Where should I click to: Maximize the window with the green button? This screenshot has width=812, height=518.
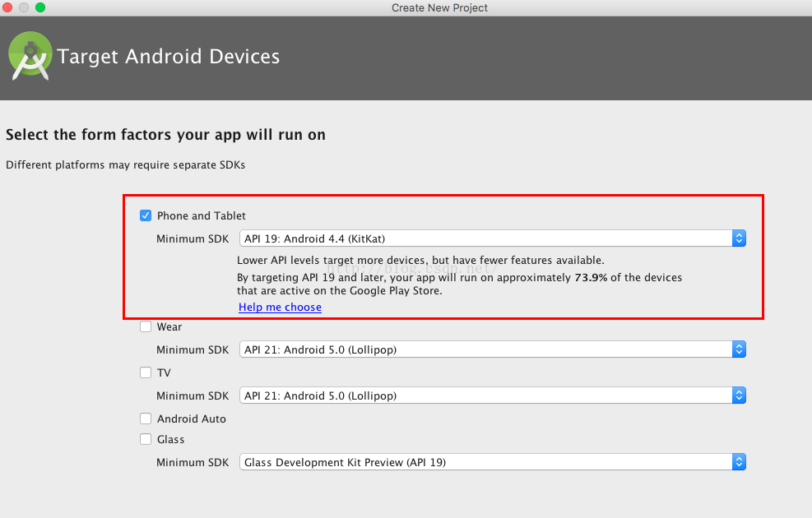coord(39,7)
